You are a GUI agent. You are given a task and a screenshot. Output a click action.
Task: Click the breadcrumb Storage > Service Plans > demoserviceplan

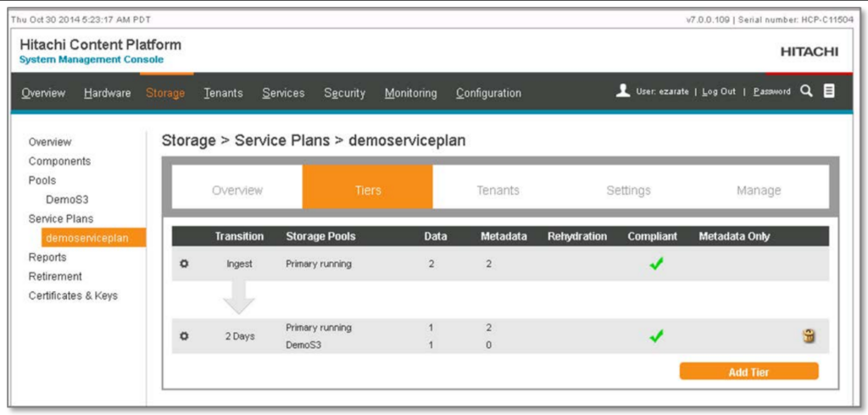[314, 141]
